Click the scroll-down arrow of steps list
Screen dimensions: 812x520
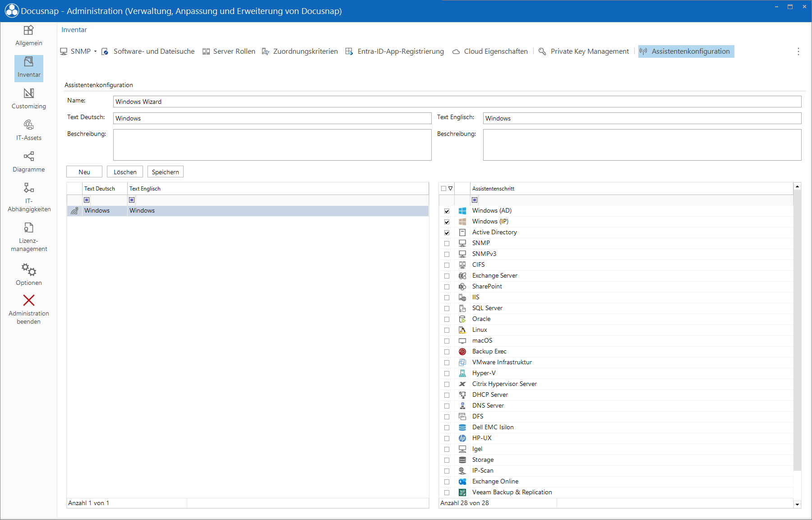click(797, 504)
